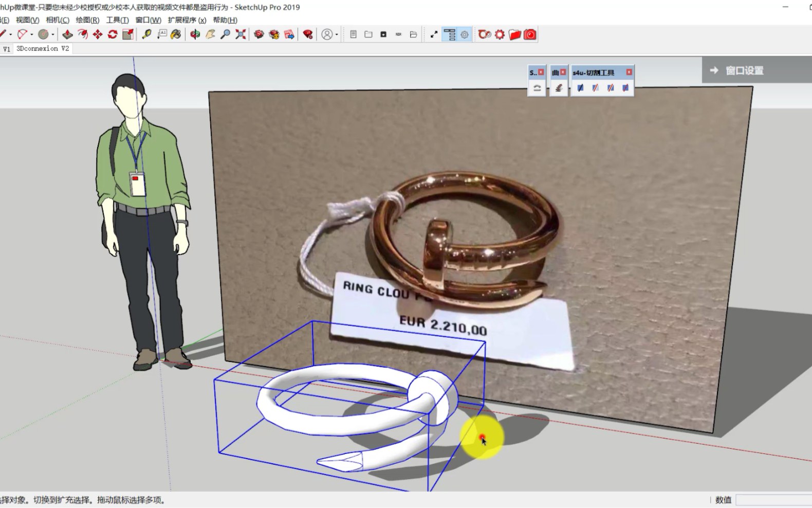812x508 pixels.
Task: Click the 窗口设置 button
Action: (x=744, y=70)
